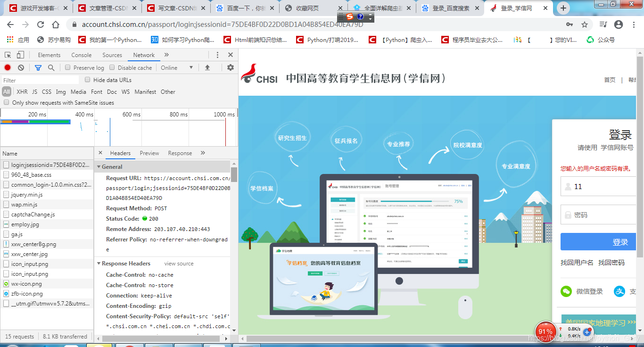Select jquery.min.js request row
The width and height of the screenshot is (644, 347).
[47, 195]
